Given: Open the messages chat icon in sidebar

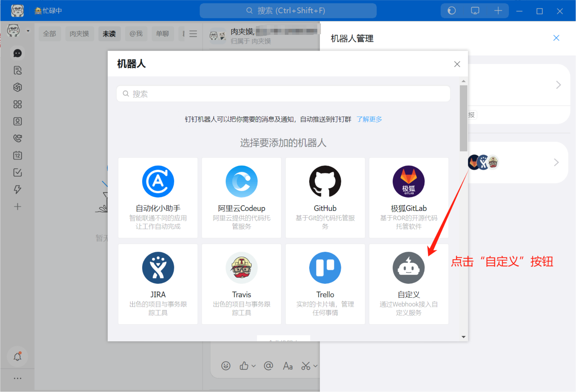Looking at the screenshot, I should (17, 53).
